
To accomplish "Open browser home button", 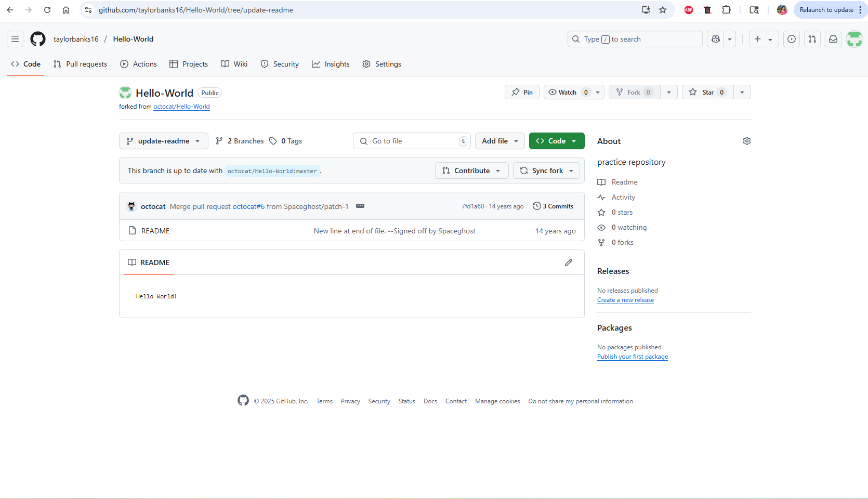I will (x=66, y=10).
